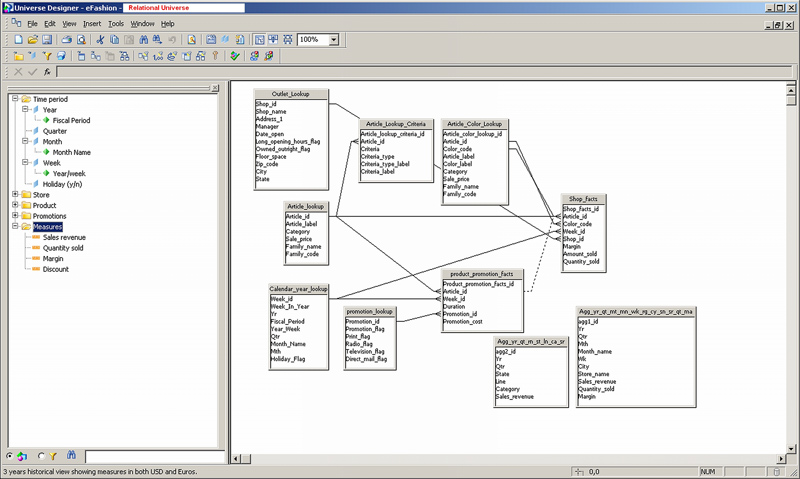Click the Insert Join icon in editing toolbar
800x479 pixels.
click(x=95, y=56)
